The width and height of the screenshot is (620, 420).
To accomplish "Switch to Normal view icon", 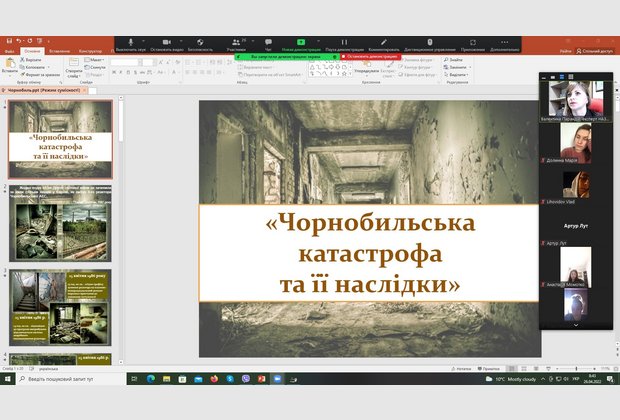I will [512, 369].
